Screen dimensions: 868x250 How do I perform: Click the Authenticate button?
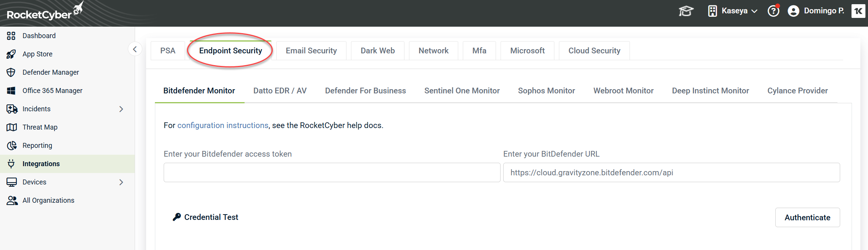click(807, 217)
